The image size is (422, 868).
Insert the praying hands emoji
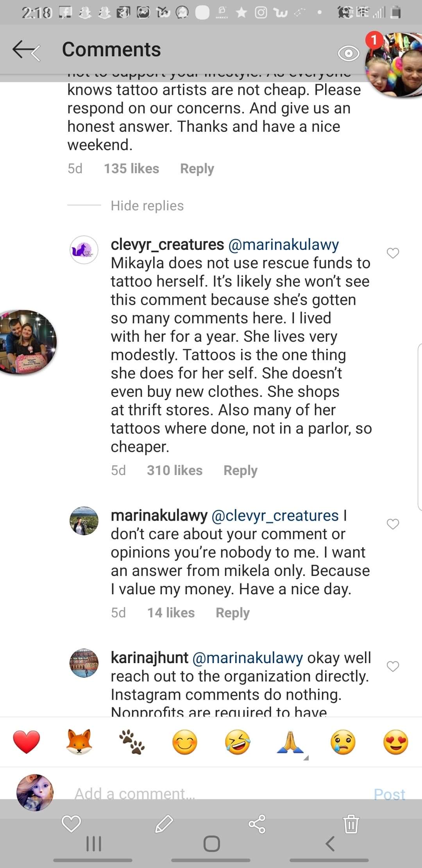coord(290,742)
